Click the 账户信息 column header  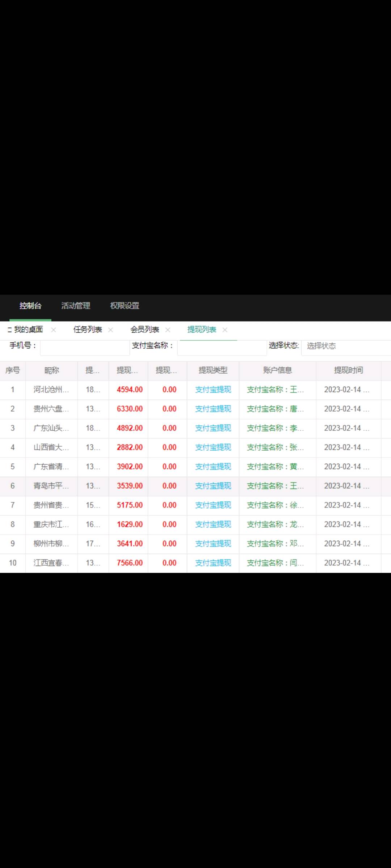tap(277, 370)
